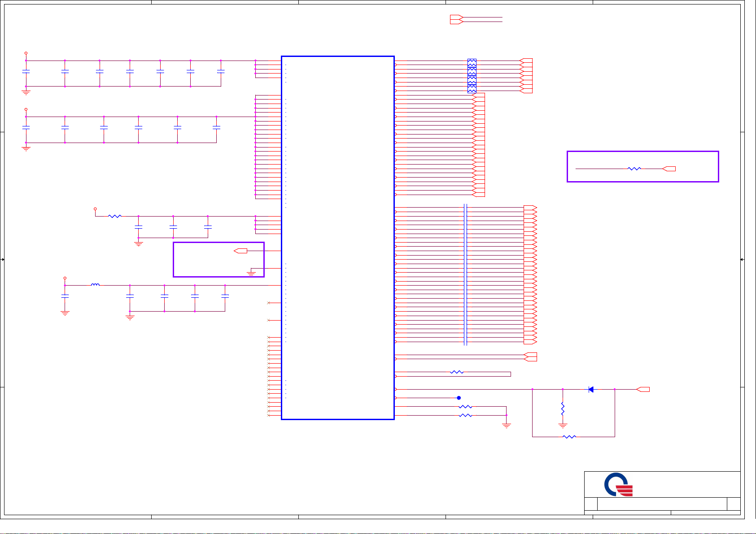Select the ground symbol of the topmost capacitor bank
756x534 pixels.
tap(26, 92)
